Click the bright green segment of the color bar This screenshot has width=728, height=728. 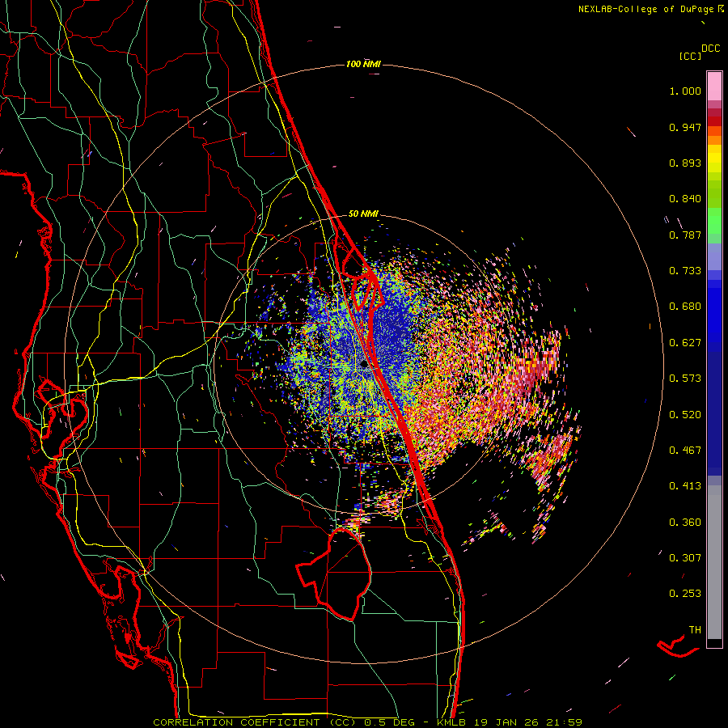[714, 221]
